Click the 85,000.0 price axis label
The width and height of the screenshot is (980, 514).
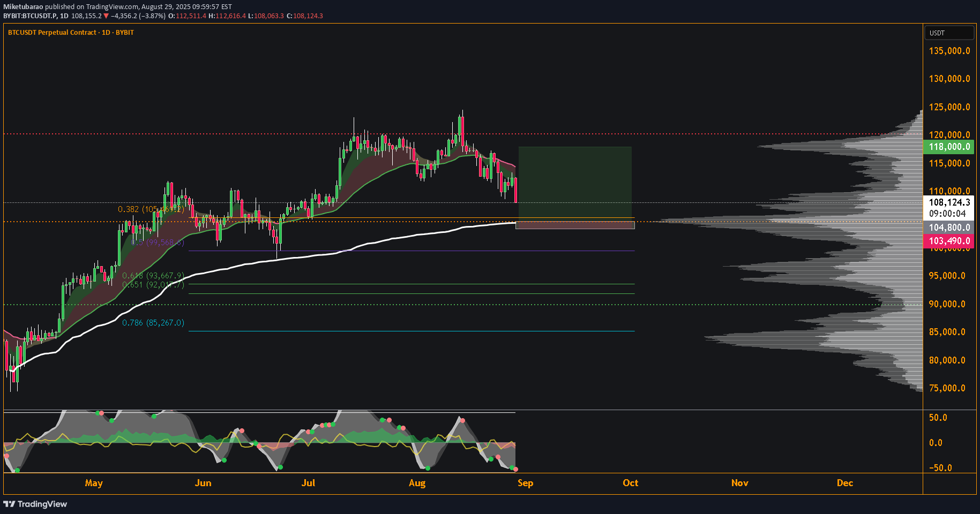click(x=947, y=332)
